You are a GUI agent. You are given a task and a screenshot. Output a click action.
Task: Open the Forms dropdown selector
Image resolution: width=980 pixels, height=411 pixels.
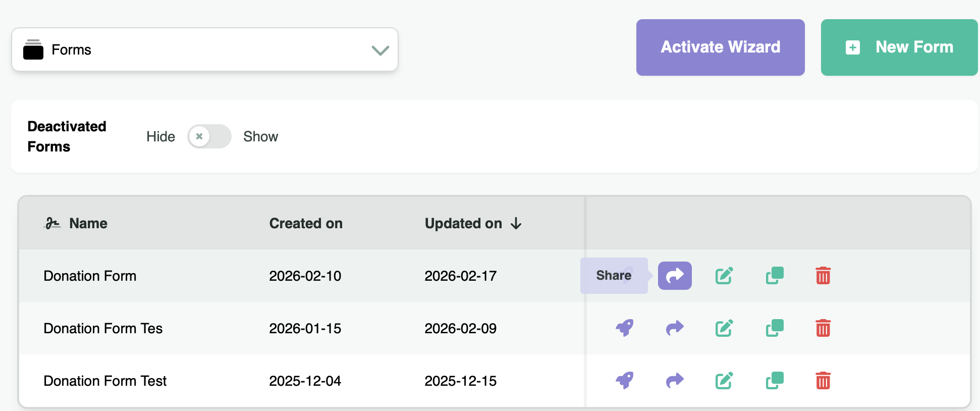[204, 49]
